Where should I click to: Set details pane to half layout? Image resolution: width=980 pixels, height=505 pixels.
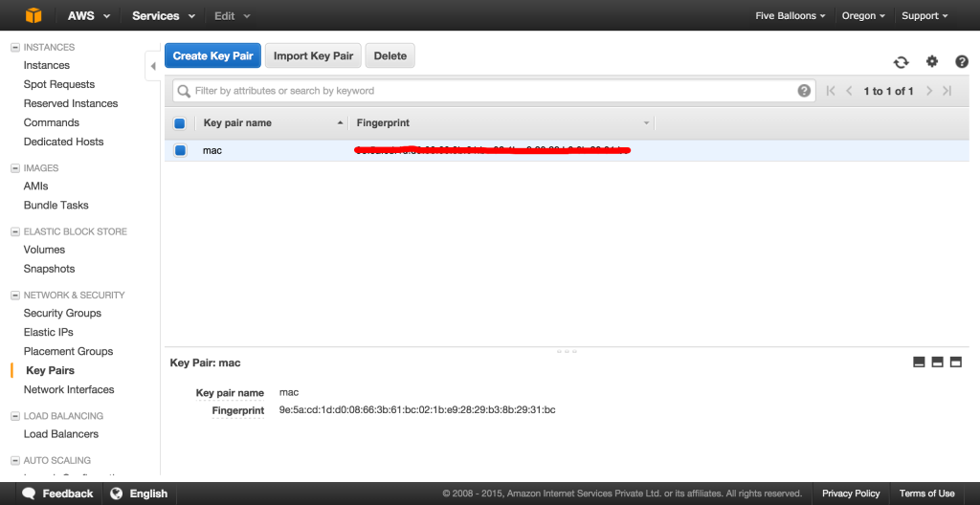[x=937, y=362]
